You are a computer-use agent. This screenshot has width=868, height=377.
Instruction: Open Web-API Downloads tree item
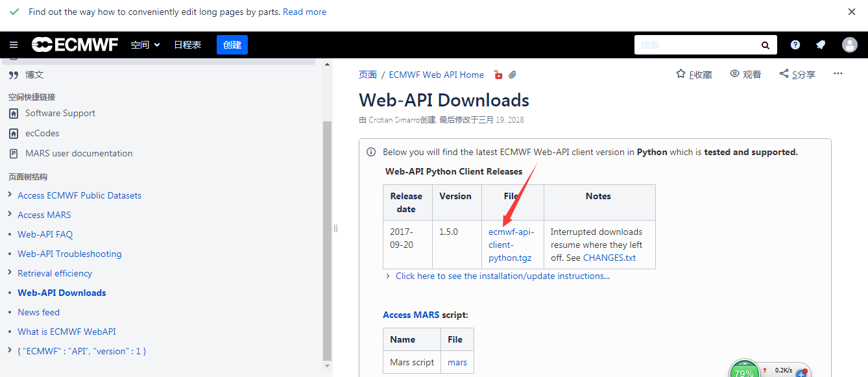pos(62,293)
